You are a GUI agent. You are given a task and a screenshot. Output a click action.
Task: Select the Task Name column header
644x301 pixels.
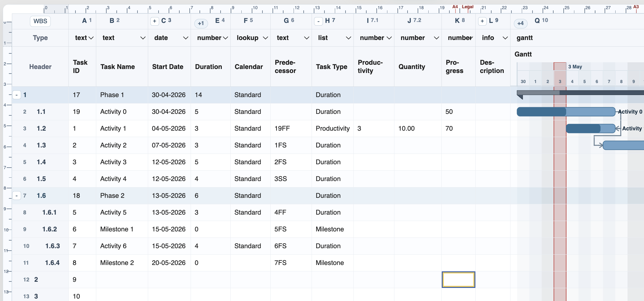click(122, 67)
